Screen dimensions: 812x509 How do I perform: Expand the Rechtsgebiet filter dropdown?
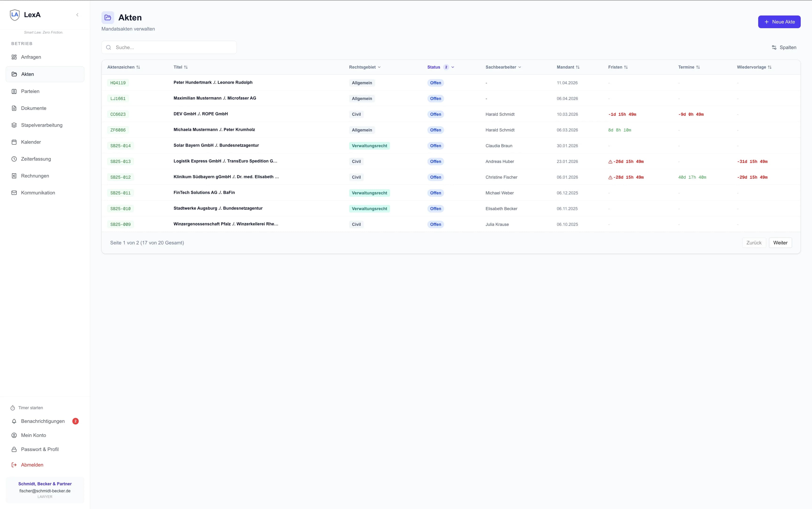point(365,67)
